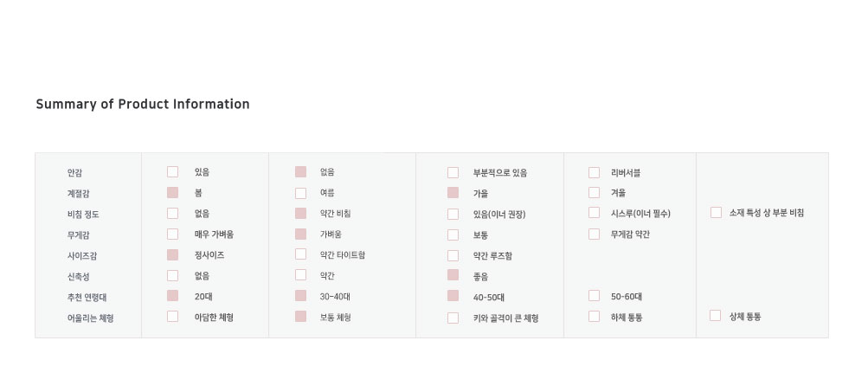Toggle the 무게감 약간 checkbox
The image size is (868, 379).
(x=595, y=234)
